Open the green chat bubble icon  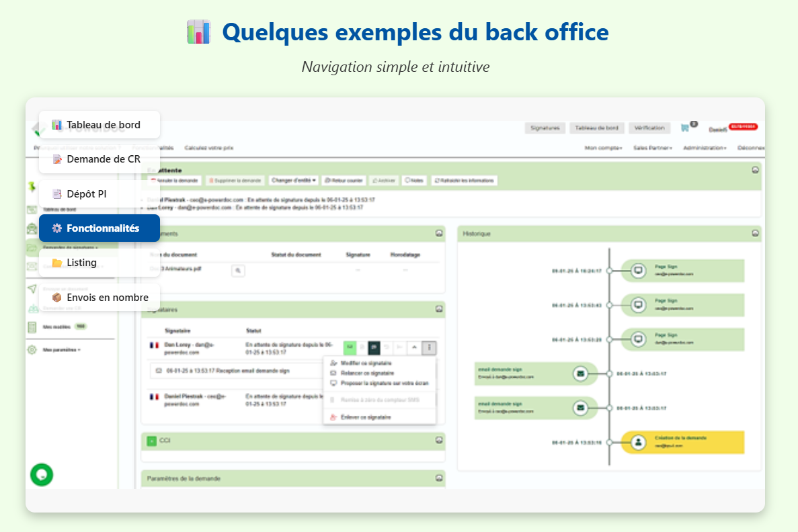(42, 474)
